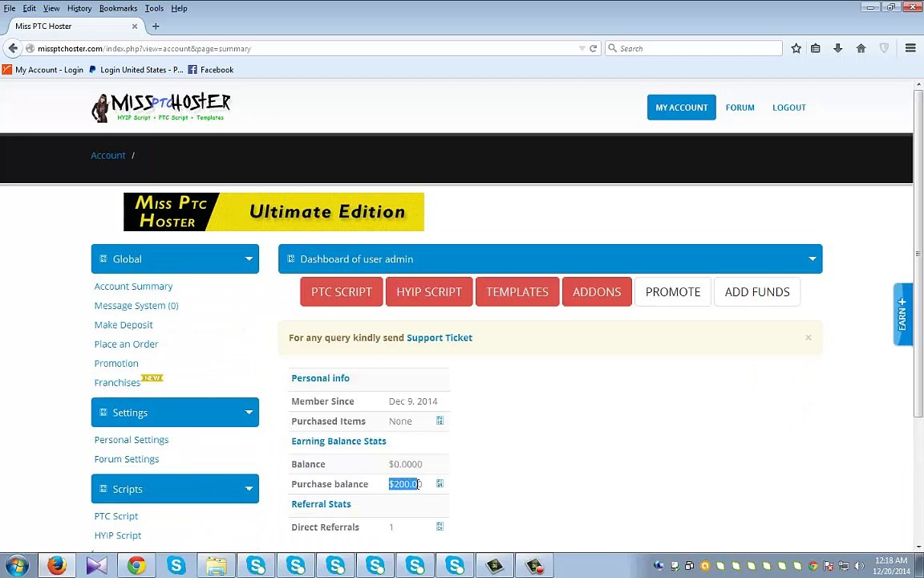
Task: Click the Account breadcrumb link
Action: click(107, 155)
